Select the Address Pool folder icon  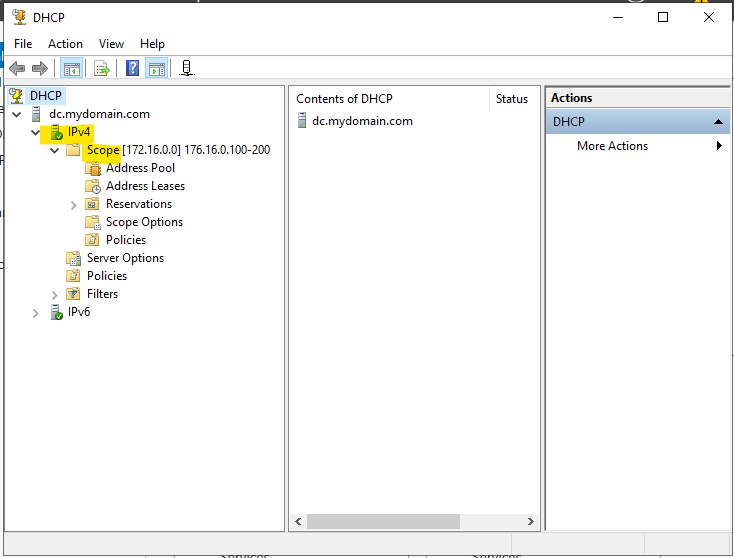(x=93, y=168)
